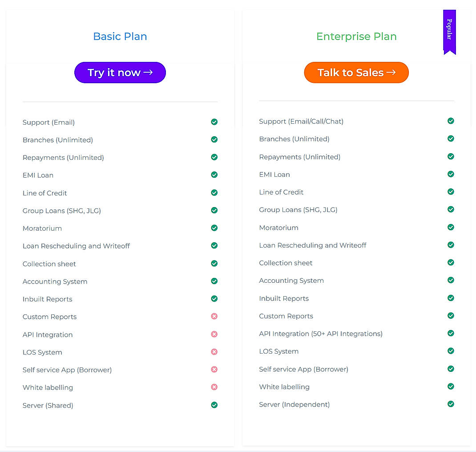Click the checkmark next to White labelling in Enterprise Plan

451,387
